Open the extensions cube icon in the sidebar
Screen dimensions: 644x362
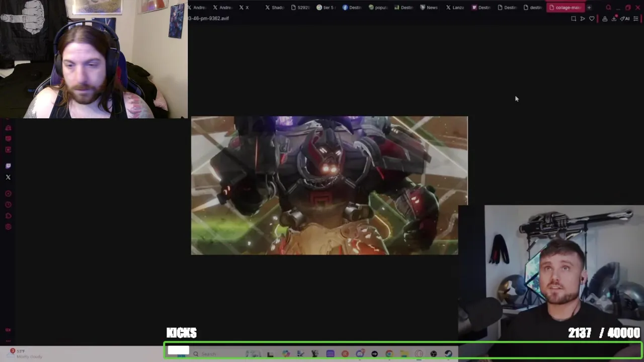[x=8, y=216]
